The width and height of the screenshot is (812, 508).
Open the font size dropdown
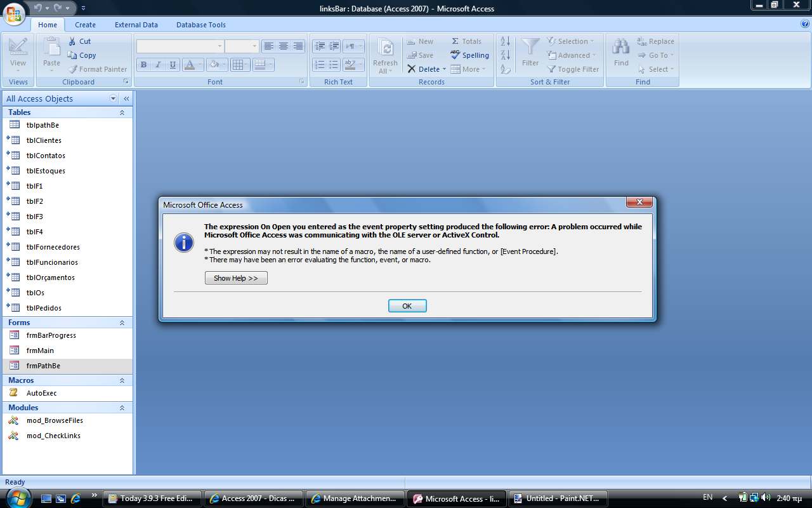click(254, 46)
